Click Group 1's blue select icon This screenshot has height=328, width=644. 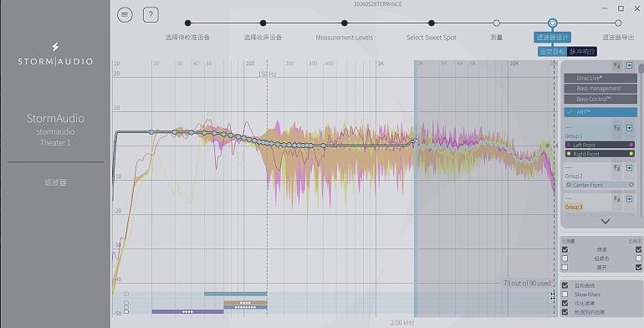click(x=629, y=128)
